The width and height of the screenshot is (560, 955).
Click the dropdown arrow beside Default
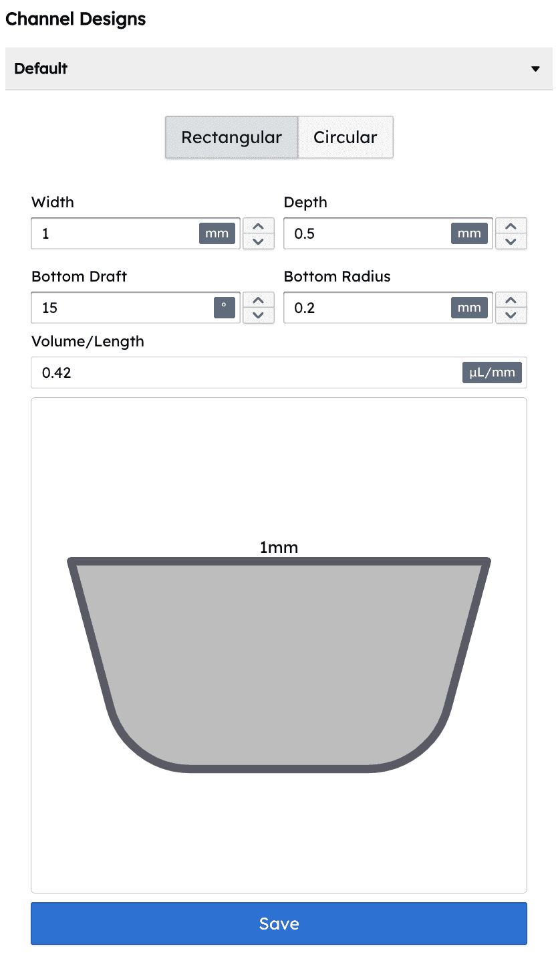pyautogui.click(x=535, y=69)
